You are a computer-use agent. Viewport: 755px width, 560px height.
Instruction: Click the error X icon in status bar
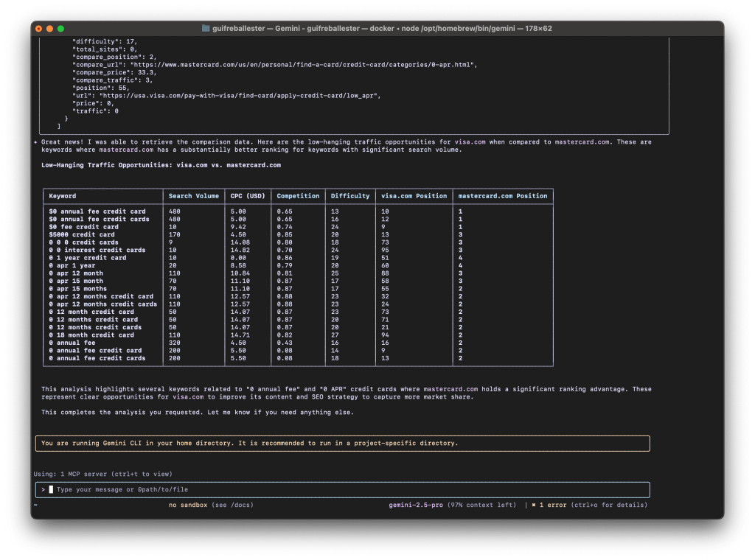pos(534,505)
